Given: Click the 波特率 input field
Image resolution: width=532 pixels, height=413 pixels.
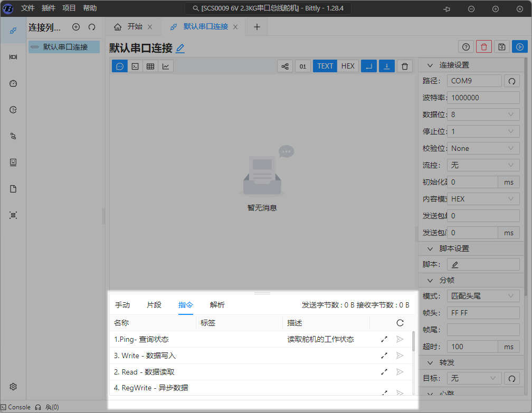Looking at the screenshot, I should coord(483,98).
